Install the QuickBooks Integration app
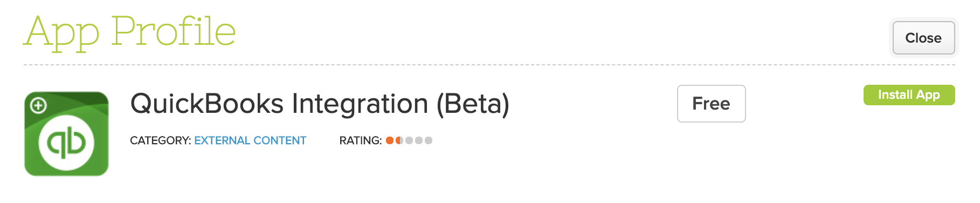The height and width of the screenshot is (203, 980). pos(909,95)
